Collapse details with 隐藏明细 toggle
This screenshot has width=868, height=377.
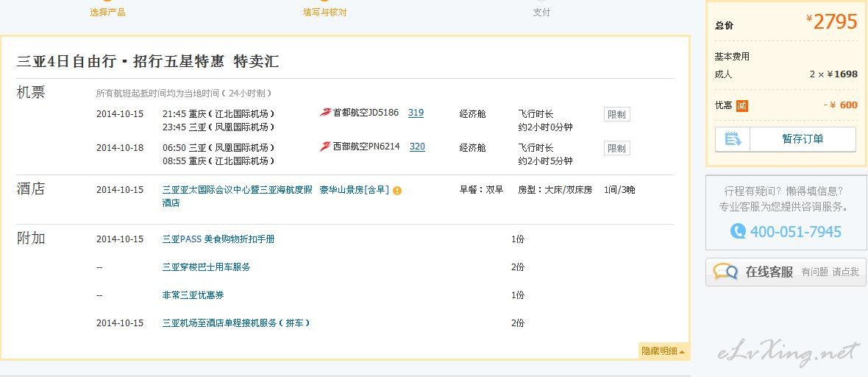663,351
